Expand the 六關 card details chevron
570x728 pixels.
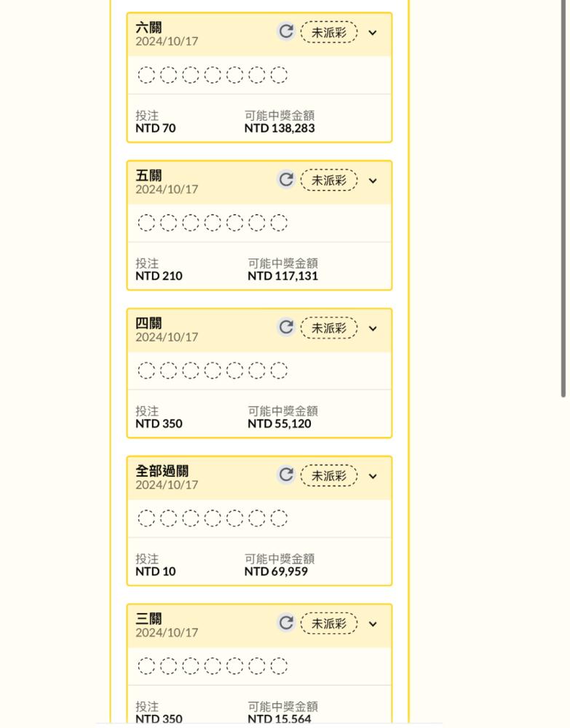pyautogui.click(x=372, y=33)
